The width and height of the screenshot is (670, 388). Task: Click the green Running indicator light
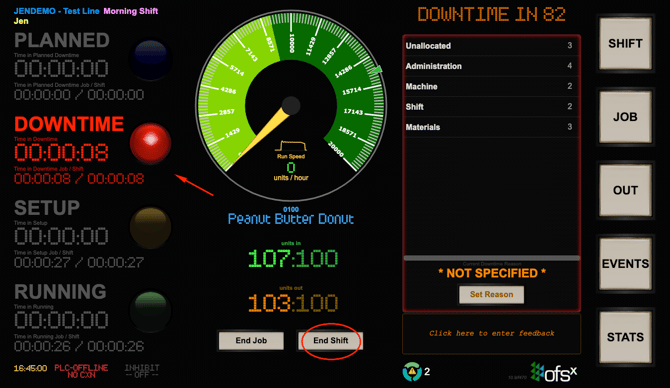tap(150, 312)
